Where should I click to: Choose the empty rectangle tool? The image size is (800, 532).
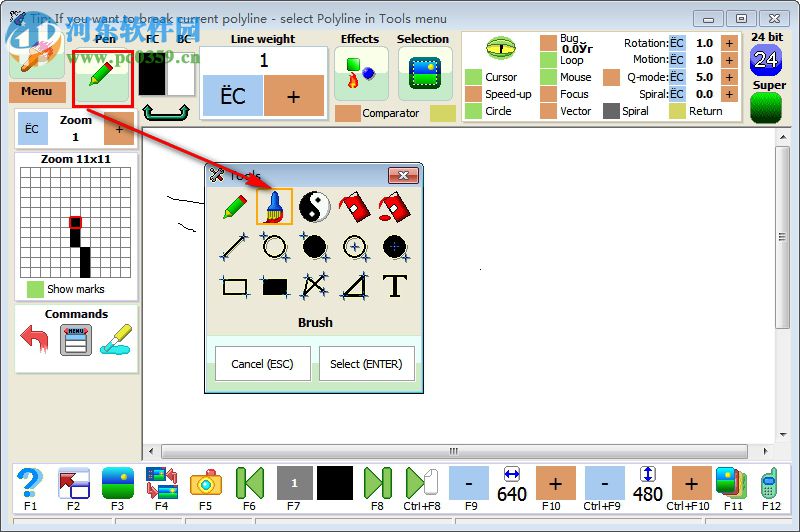coord(235,287)
